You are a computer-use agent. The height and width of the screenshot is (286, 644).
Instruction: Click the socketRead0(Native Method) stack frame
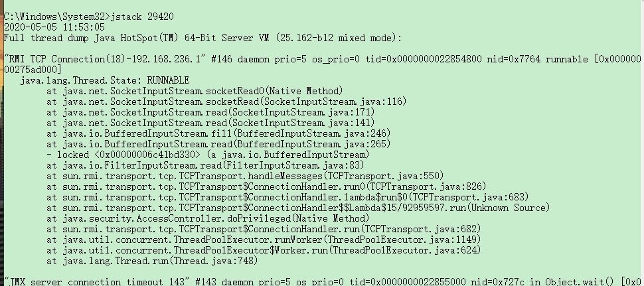point(195,91)
